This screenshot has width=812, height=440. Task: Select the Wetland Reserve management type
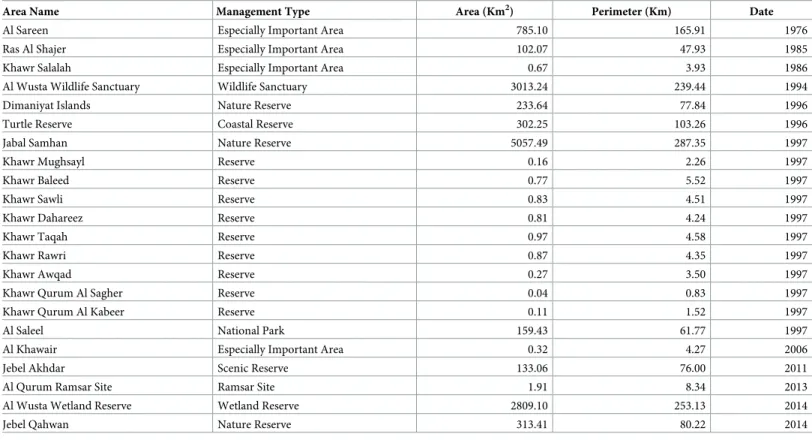[x=258, y=405]
